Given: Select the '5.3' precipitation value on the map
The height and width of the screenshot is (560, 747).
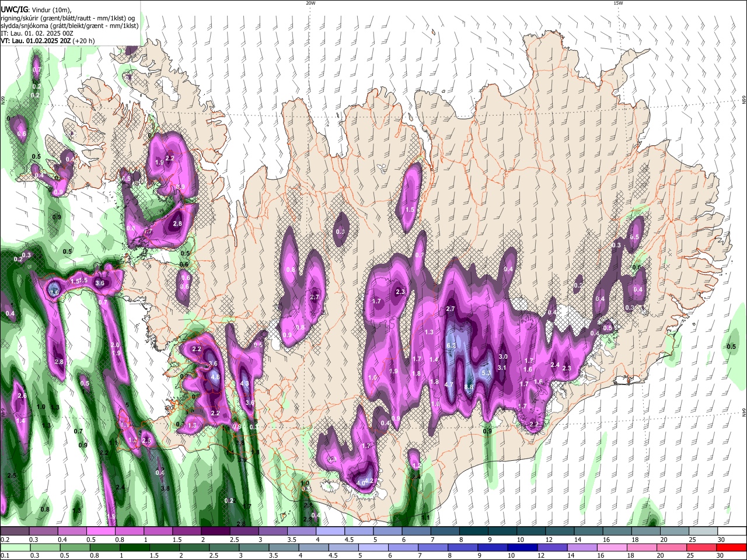Looking at the screenshot, I should tap(486, 373).
